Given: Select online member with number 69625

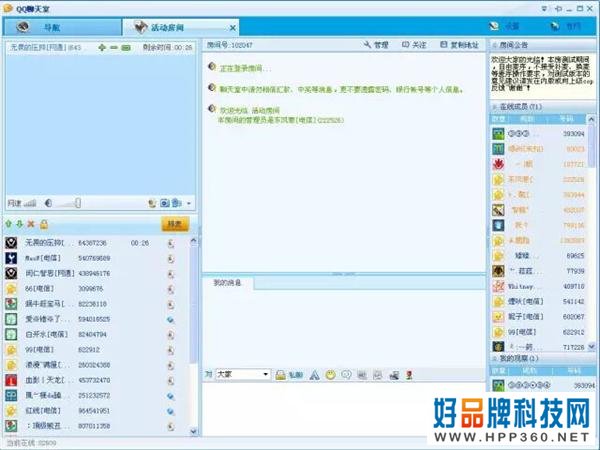Looking at the screenshot, I should (538, 256).
